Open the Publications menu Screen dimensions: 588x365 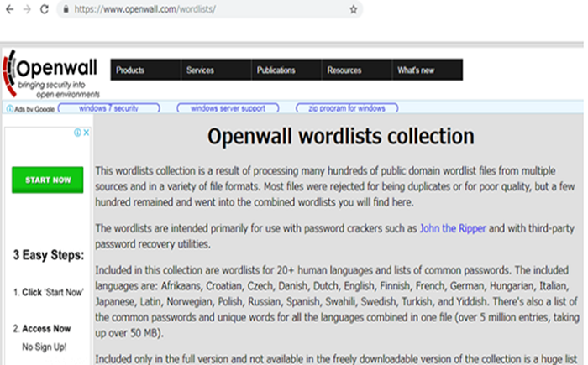coord(286,70)
